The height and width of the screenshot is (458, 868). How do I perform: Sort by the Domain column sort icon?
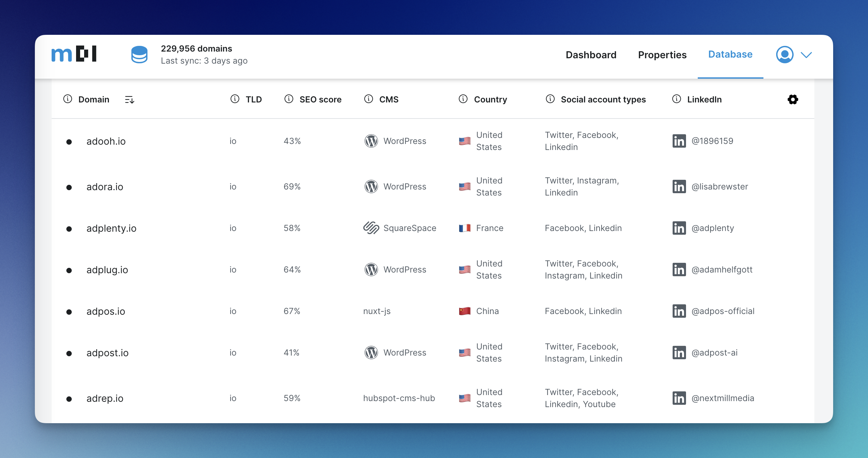click(129, 100)
